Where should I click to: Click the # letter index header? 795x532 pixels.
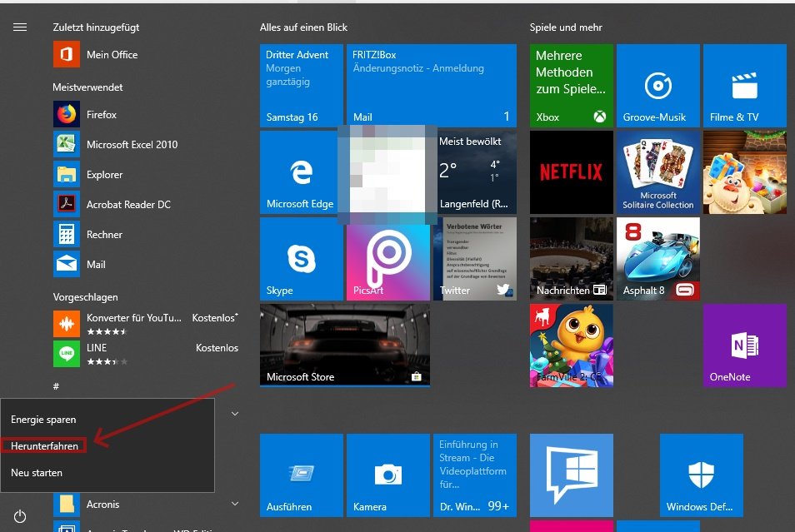[57, 386]
